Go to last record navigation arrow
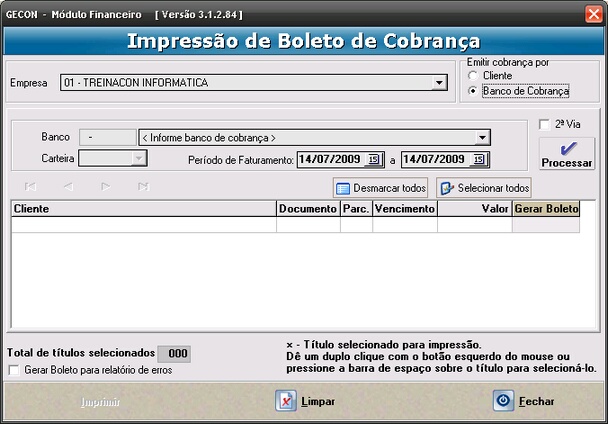The image size is (608, 424). (143, 187)
